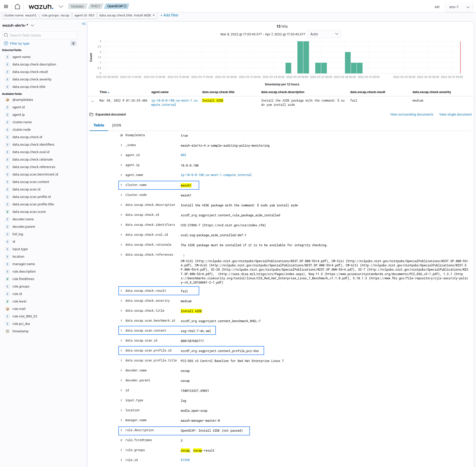Select data.oscap.scan.profile.title available field

pos(33,204)
